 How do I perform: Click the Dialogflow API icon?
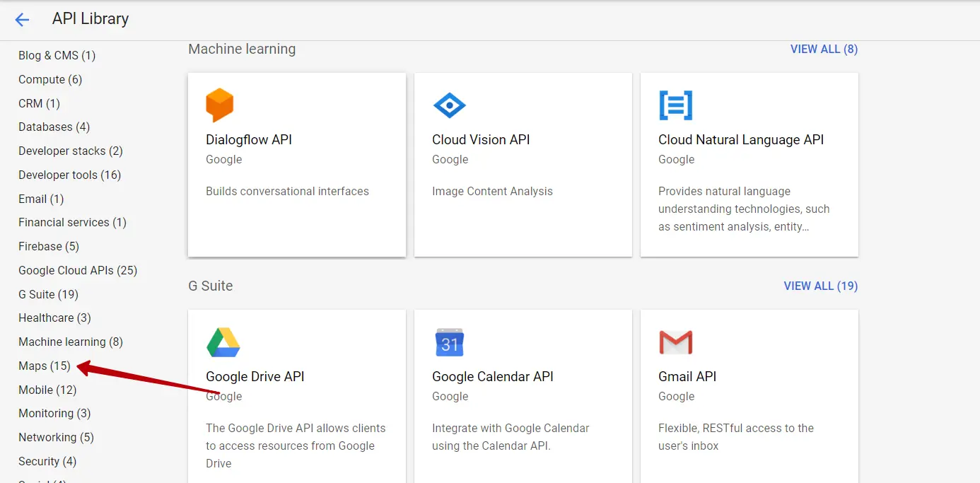220,105
